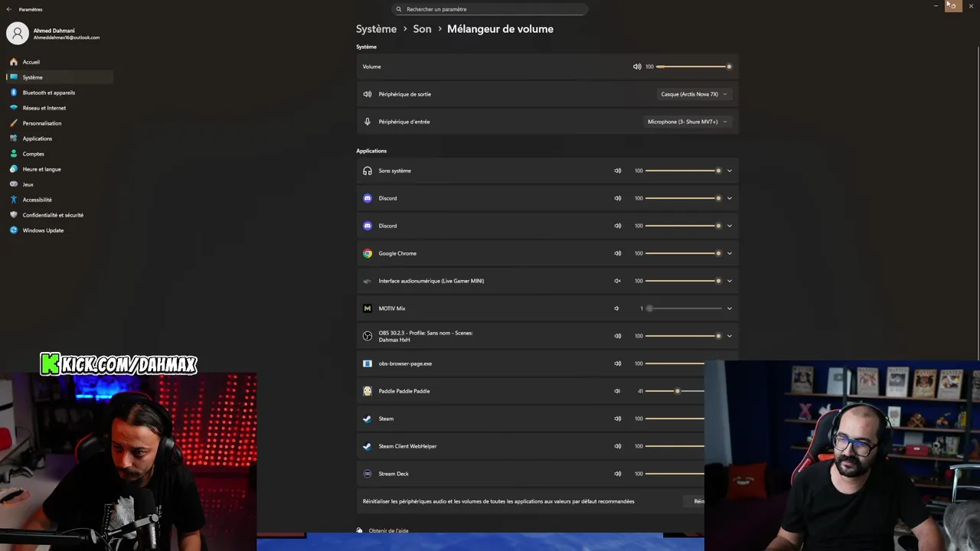Open Accessibilité section

(x=60, y=200)
